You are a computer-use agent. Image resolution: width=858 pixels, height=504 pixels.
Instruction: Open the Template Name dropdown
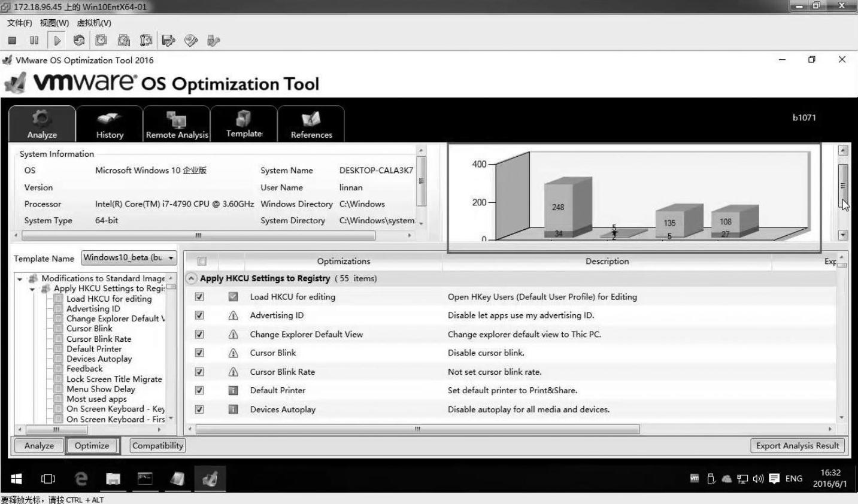pos(129,258)
